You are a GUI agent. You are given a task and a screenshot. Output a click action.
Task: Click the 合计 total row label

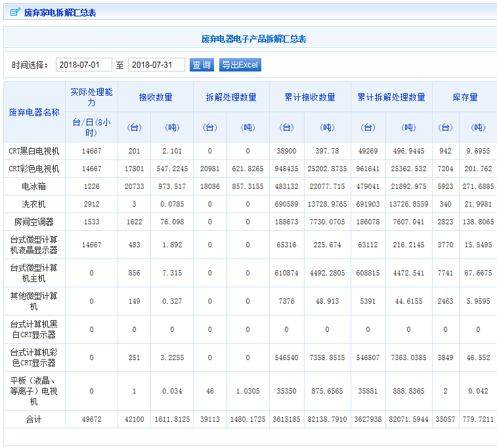pos(34,419)
